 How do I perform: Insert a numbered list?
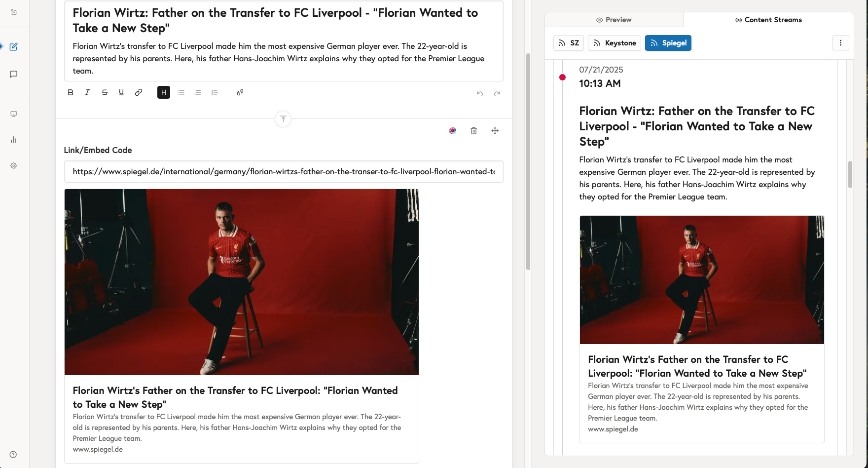point(198,92)
